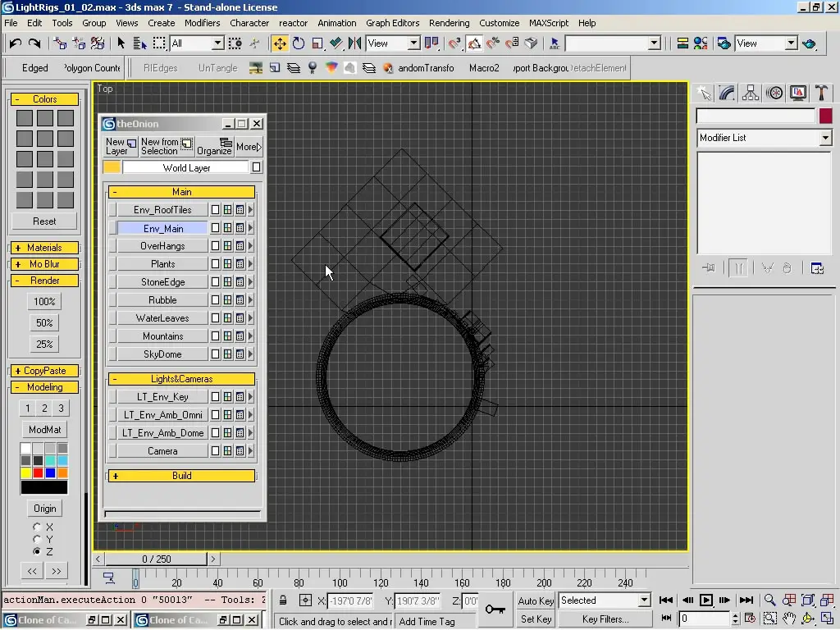The image size is (840, 630).
Task: Open the Rendering menu
Action: click(x=449, y=23)
